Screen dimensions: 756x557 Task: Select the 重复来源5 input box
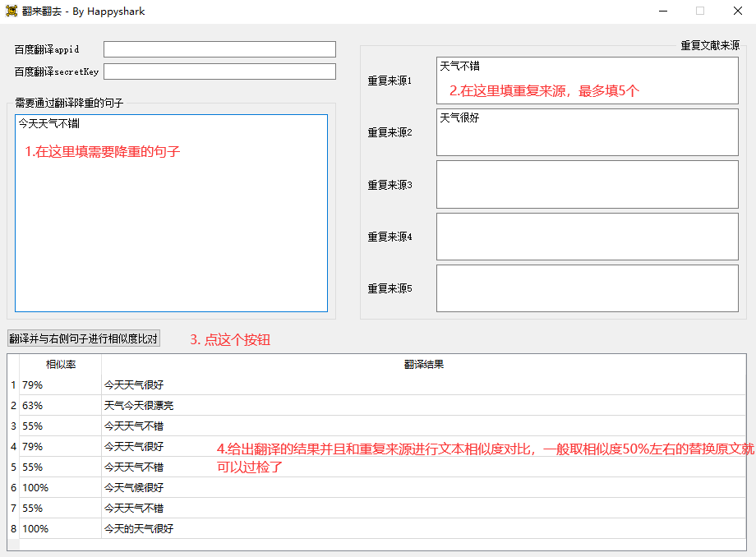tap(587, 288)
